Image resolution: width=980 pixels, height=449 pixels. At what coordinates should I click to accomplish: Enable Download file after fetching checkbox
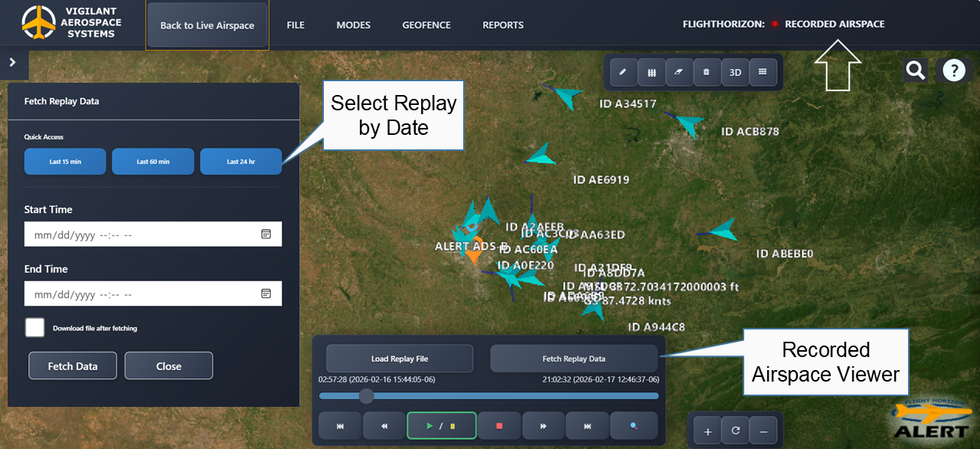point(34,328)
